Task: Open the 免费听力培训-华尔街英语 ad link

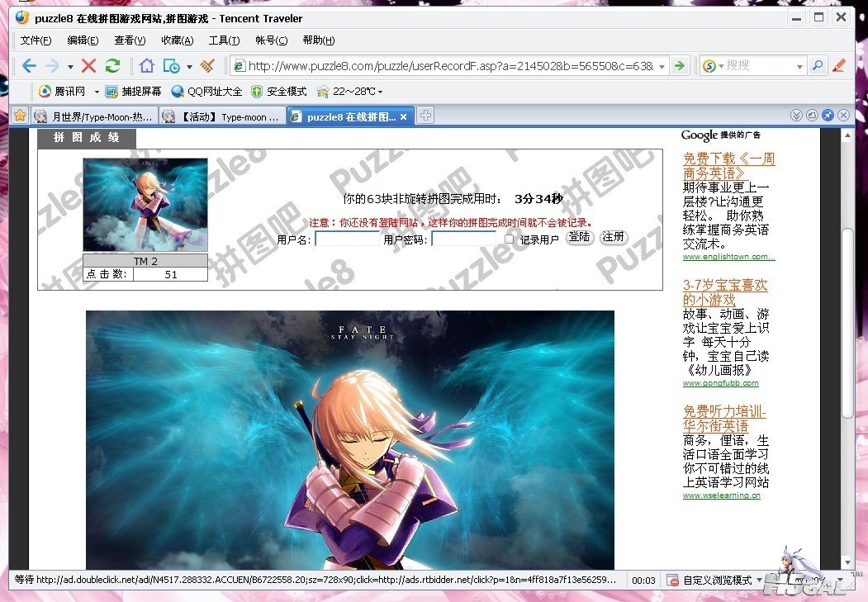Action: tap(724, 419)
